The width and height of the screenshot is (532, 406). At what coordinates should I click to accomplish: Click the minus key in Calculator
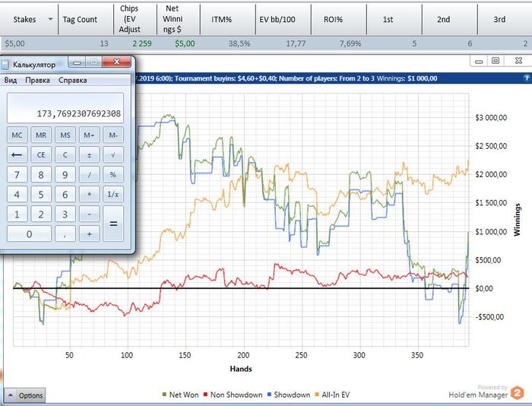[x=89, y=214]
